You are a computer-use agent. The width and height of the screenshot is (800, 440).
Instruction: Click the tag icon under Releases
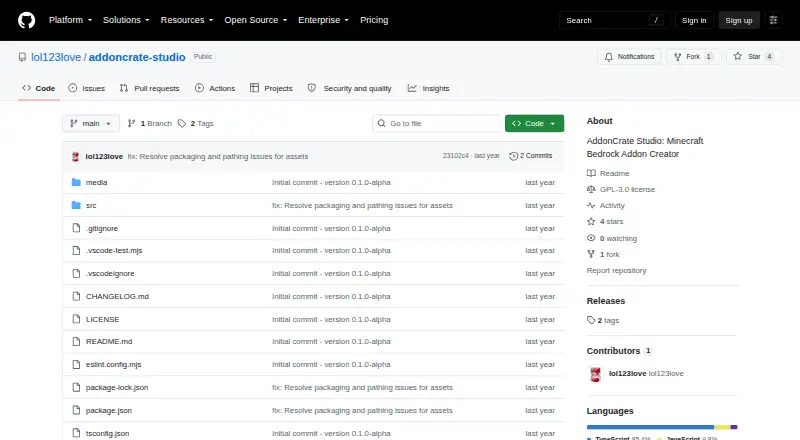click(x=591, y=320)
